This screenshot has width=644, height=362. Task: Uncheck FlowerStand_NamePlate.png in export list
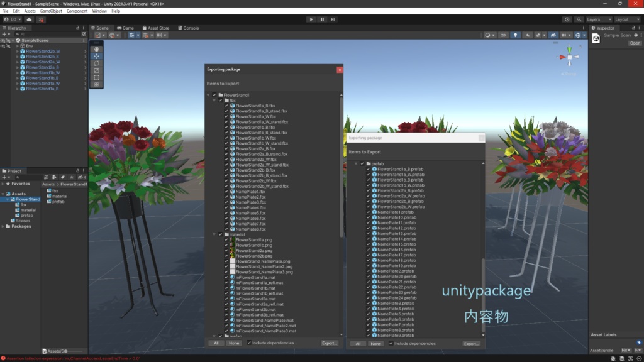point(226,261)
